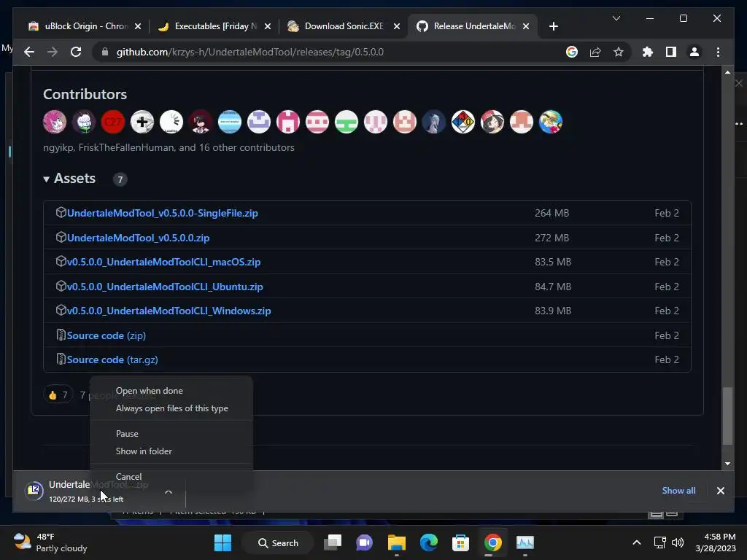Open the Chat app on taskbar

(x=365, y=542)
